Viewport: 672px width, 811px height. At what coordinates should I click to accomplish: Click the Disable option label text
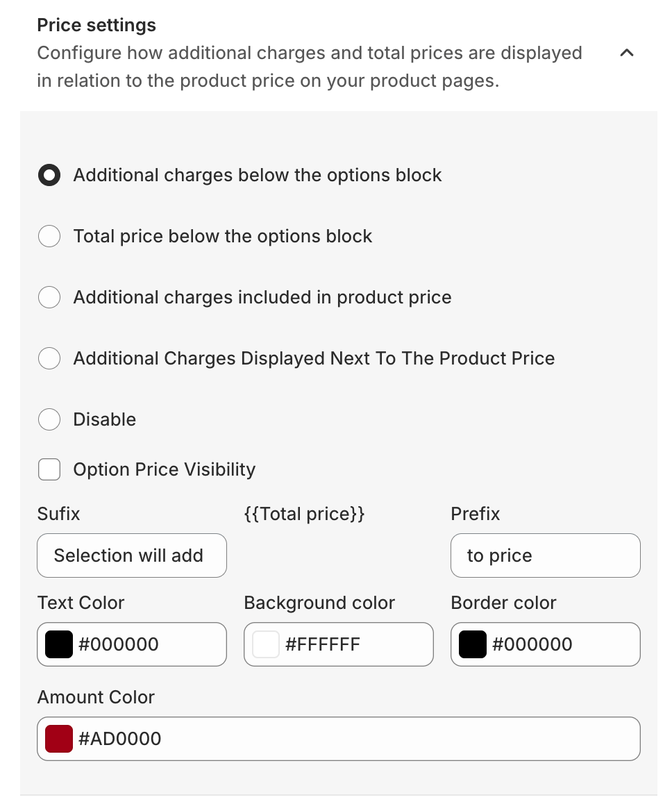[105, 420]
